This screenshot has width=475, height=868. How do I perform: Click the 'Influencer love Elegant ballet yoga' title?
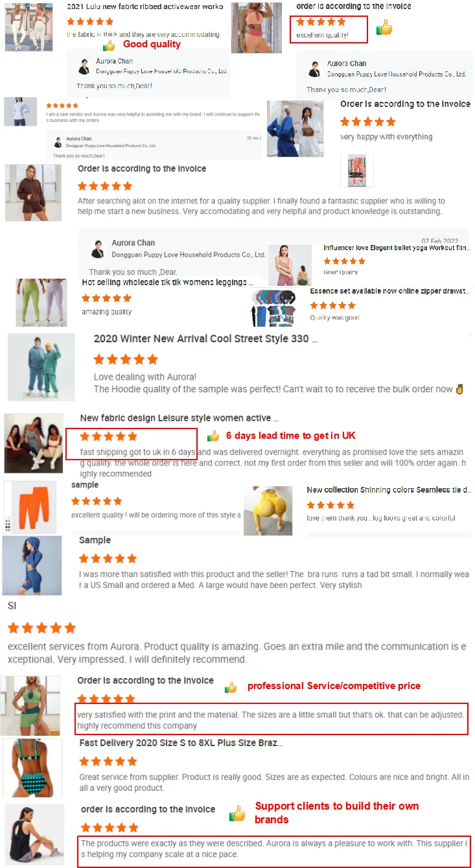[x=397, y=248]
